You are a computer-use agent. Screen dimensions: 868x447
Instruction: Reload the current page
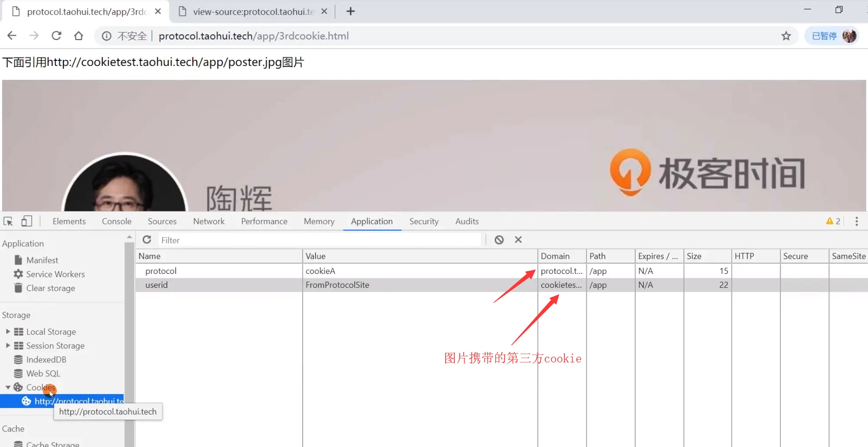point(56,36)
